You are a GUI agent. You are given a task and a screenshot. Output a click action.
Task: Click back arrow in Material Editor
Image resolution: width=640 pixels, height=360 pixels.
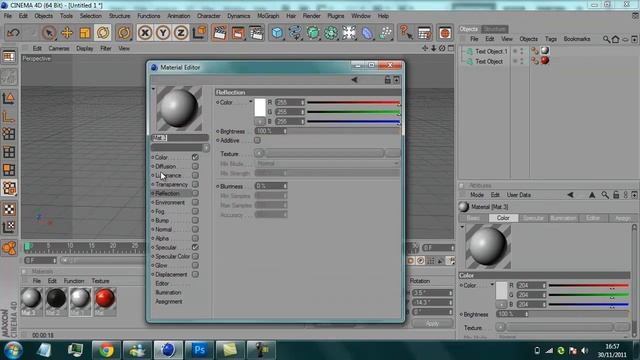point(354,80)
